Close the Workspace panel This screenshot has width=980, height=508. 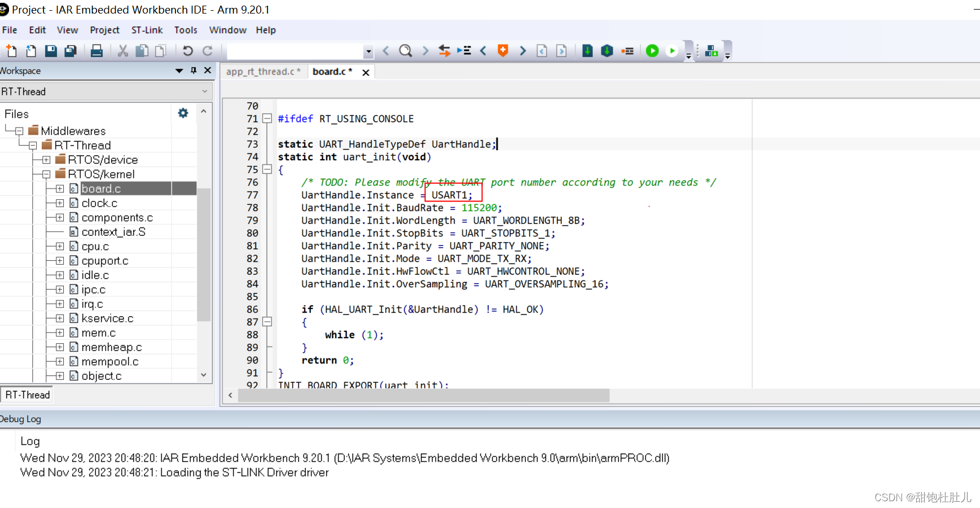[x=208, y=71]
